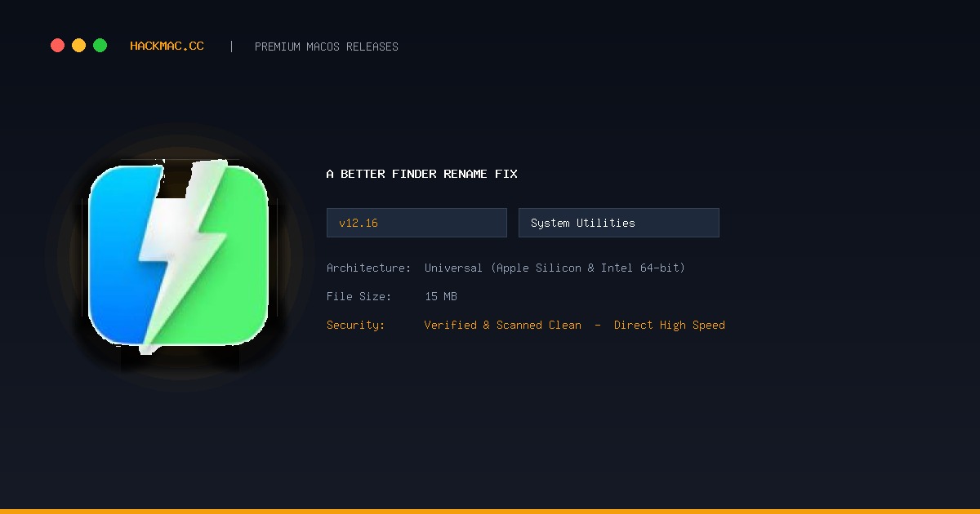Click the System Utilities category box
This screenshot has height=514, width=980.
(619, 223)
